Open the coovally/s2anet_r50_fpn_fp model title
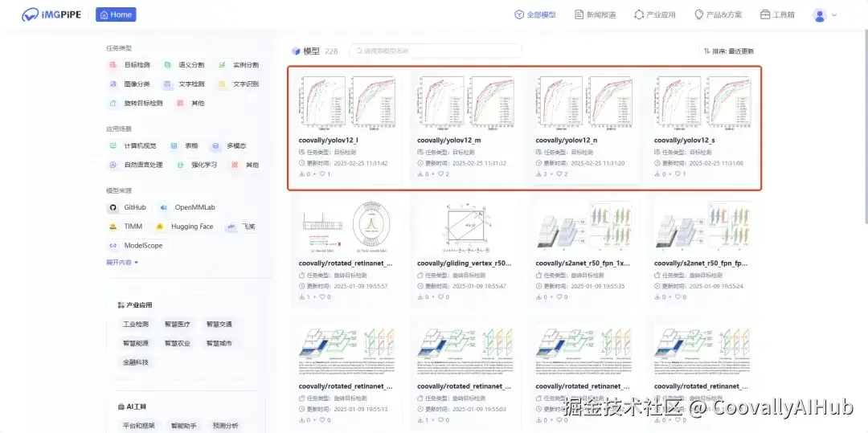This screenshot has width=868, height=433. [701, 263]
